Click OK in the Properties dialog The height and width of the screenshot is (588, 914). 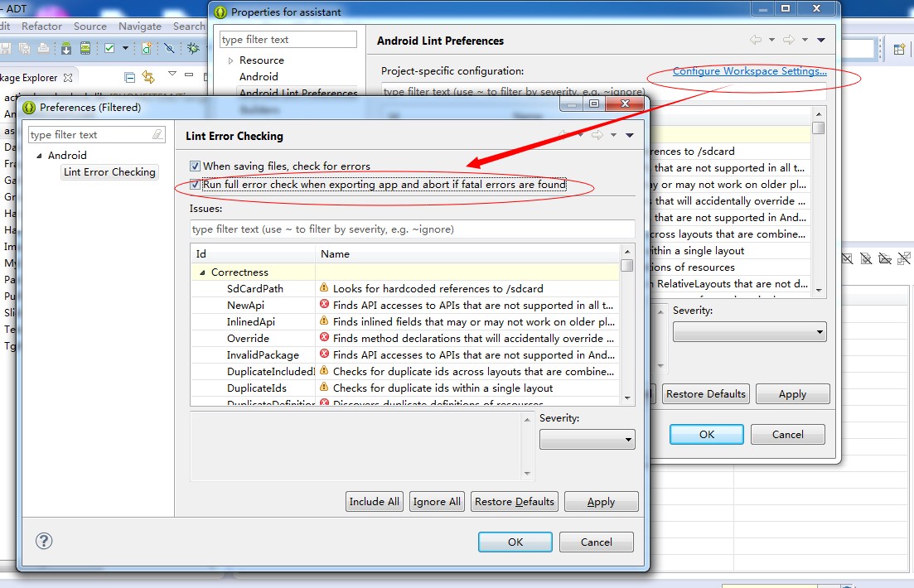(x=707, y=434)
